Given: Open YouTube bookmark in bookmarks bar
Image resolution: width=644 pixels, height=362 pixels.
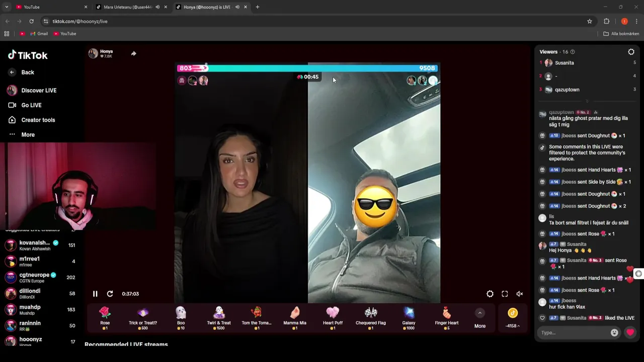Looking at the screenshot, I should point(65,34).
